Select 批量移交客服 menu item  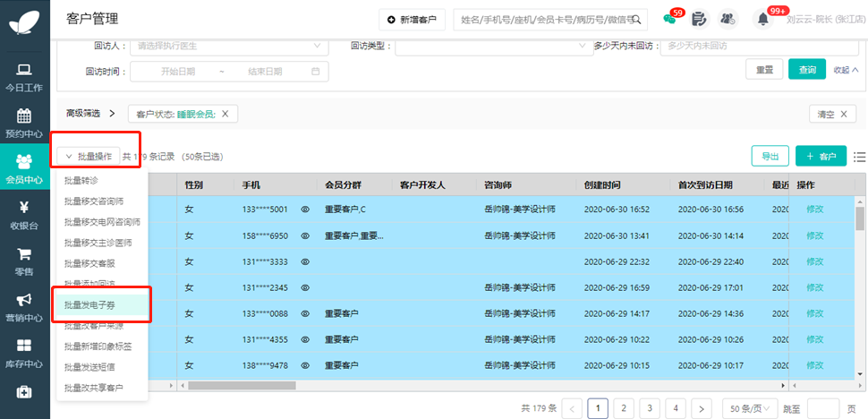tap(102, 263)
